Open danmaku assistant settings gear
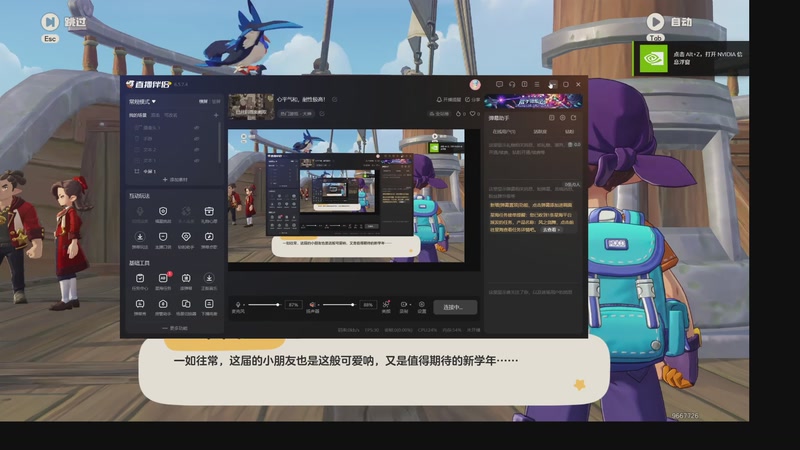The image size is (800, 450). 563,118
